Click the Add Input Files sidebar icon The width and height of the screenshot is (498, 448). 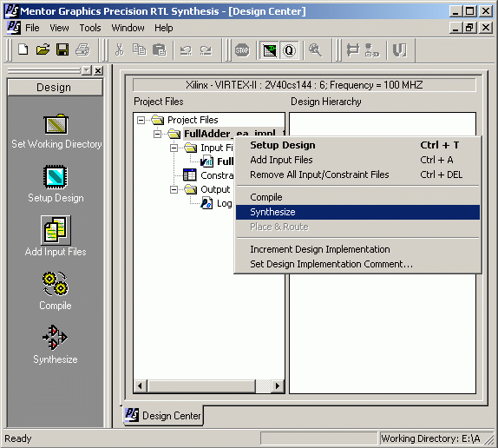point(56,230)
